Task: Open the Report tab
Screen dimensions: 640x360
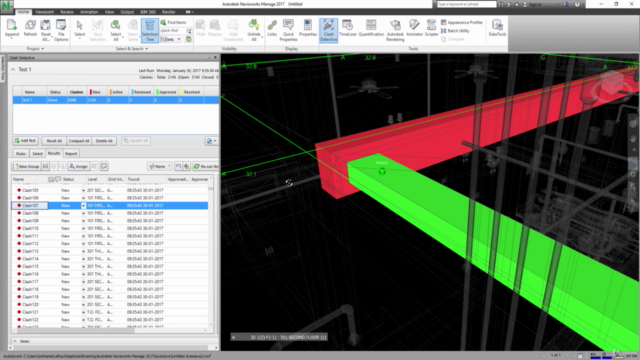Action: 71,154
